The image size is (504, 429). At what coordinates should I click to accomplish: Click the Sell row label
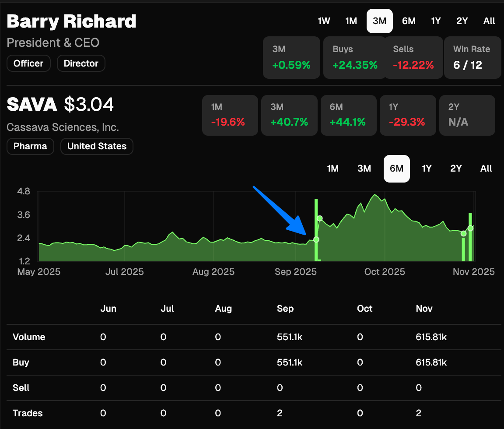(x=21, y=388)
